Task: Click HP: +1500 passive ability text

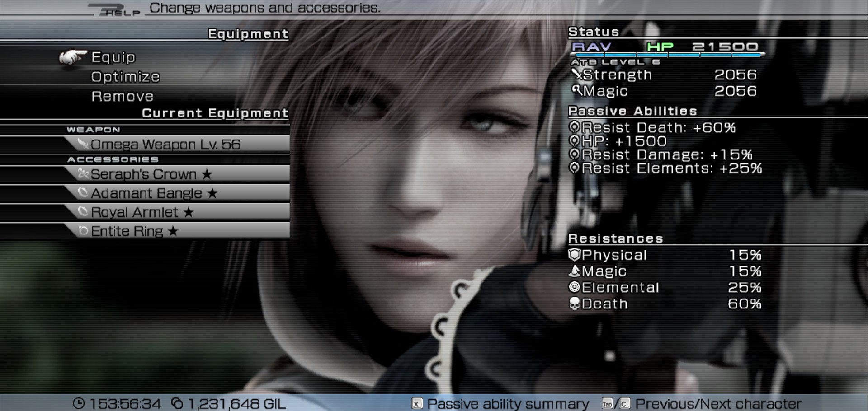Action: coord(624,141)
